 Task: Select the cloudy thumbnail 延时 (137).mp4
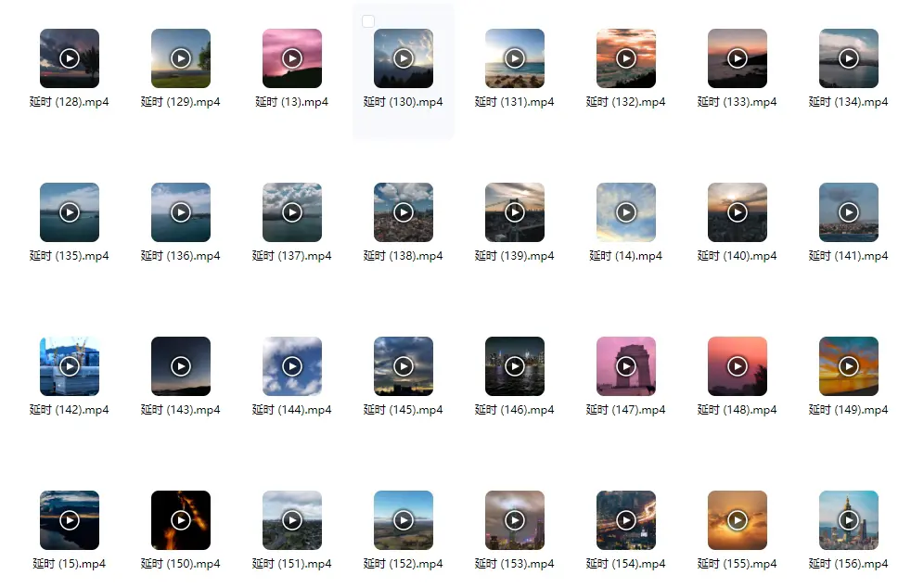pos(292,212)
